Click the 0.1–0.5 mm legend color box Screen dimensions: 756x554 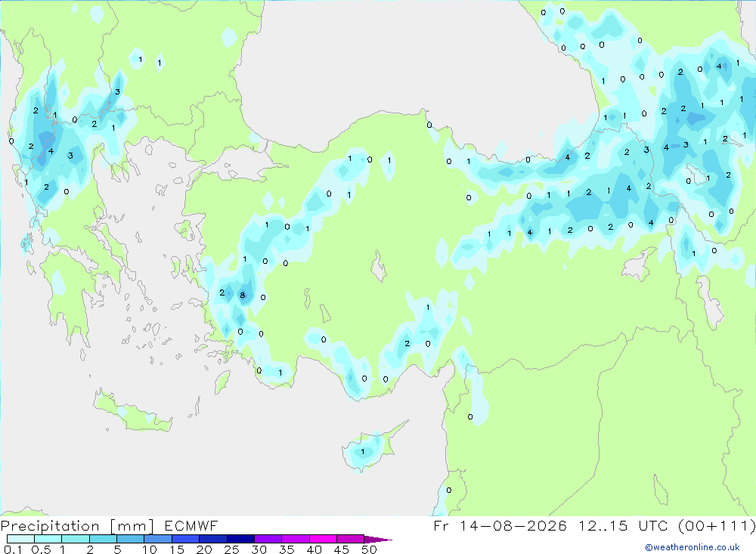pyautogui.click(x=20, y=539)
